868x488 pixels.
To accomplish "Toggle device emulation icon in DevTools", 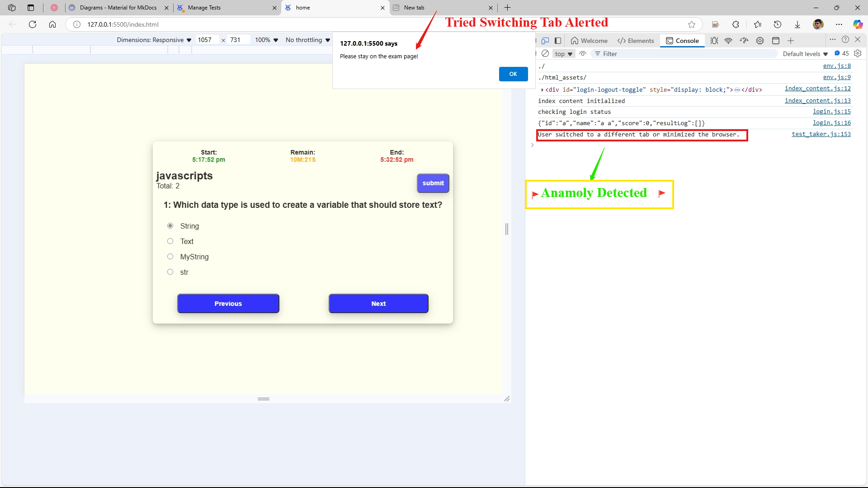I will tap(545, 41).
